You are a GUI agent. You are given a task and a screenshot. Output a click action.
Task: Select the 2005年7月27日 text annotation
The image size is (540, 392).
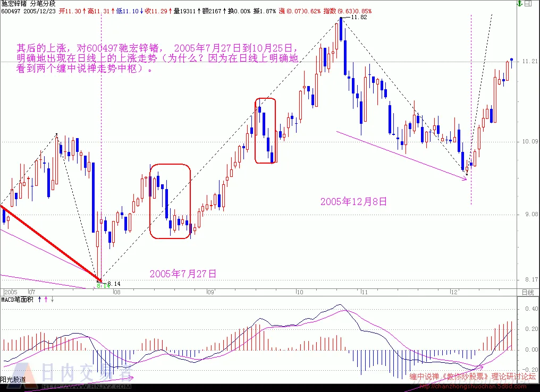coord(183,274)
